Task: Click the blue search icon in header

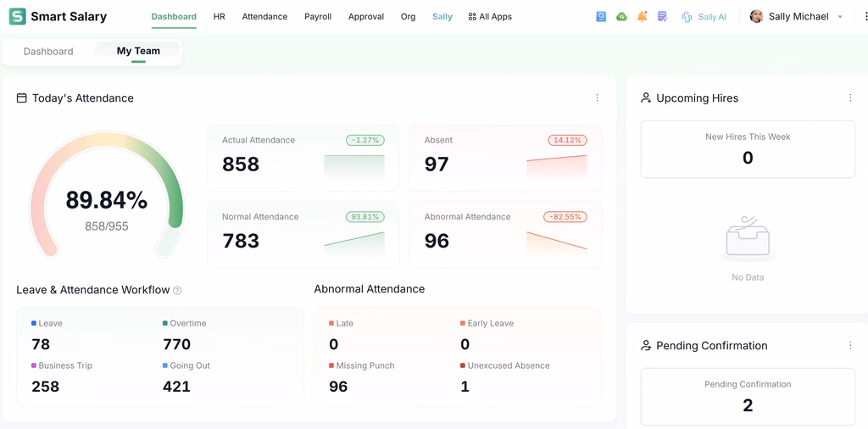Action: click(601, 17)
